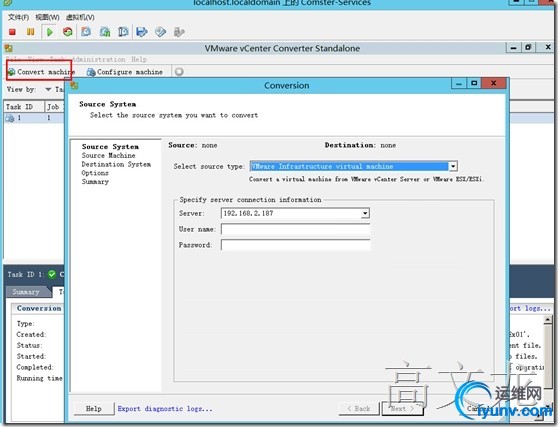This screenshot has height=427, width=558.
Task: Select the Source Machine wizard step
Action: [108, 155]
